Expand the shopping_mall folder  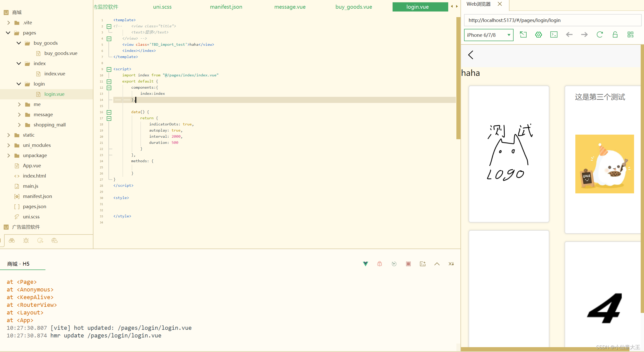(19, 125)
